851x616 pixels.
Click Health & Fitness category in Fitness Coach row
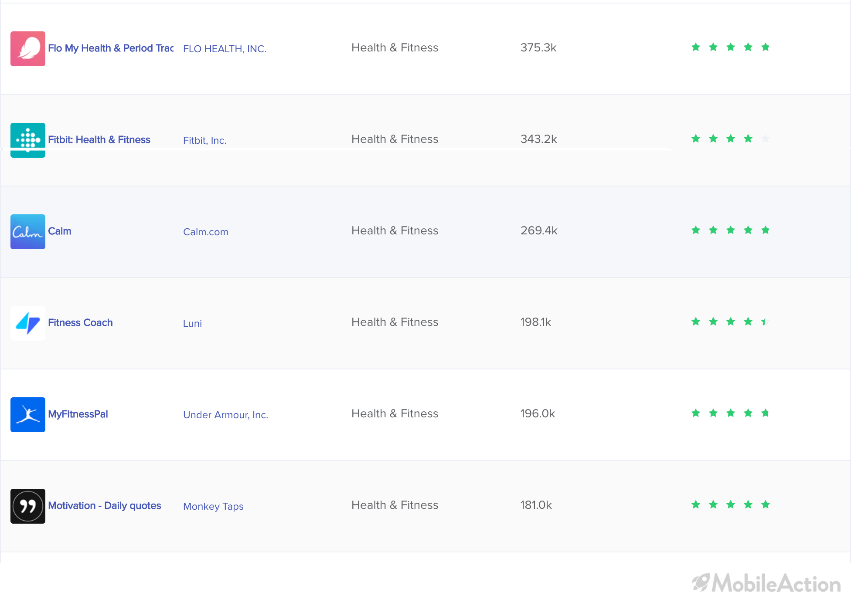(395, 322)
